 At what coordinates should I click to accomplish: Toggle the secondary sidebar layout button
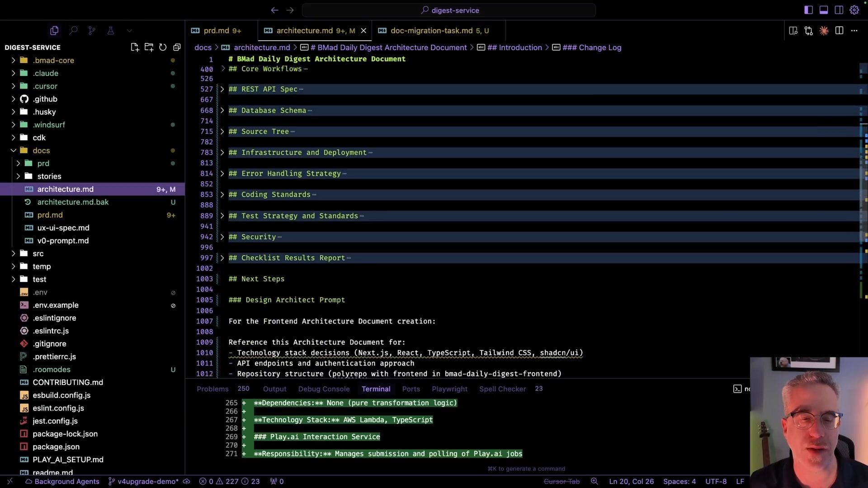click(839, 10)
